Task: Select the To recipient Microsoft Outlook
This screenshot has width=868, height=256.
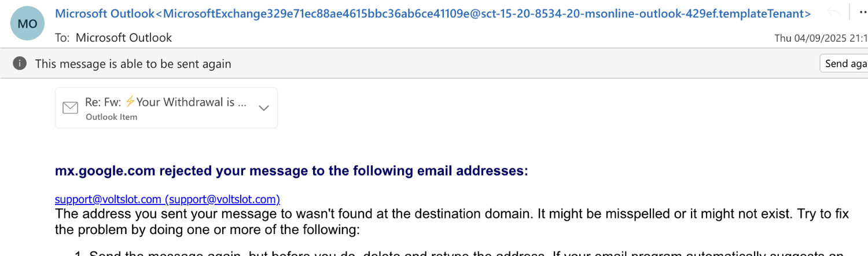Action: tap(124, 38)
